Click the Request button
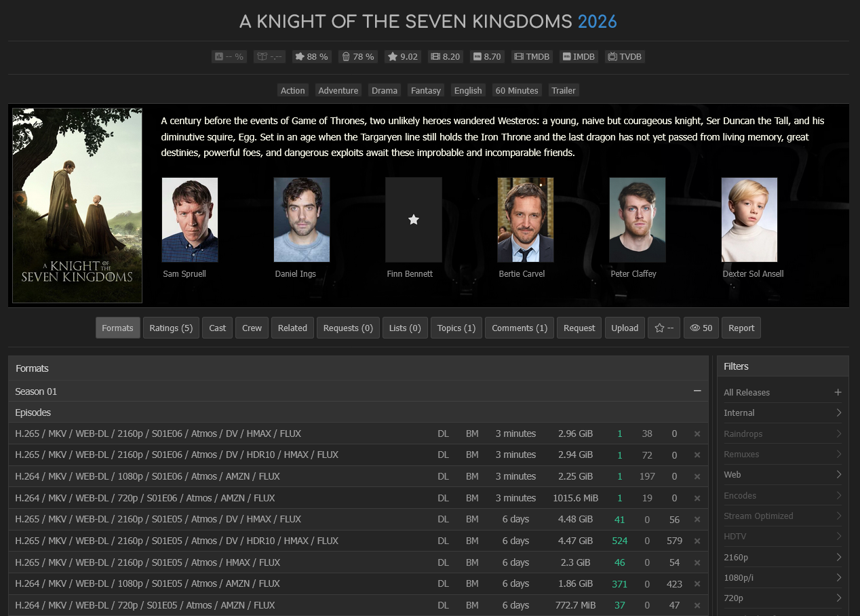 tap(579, 328)
